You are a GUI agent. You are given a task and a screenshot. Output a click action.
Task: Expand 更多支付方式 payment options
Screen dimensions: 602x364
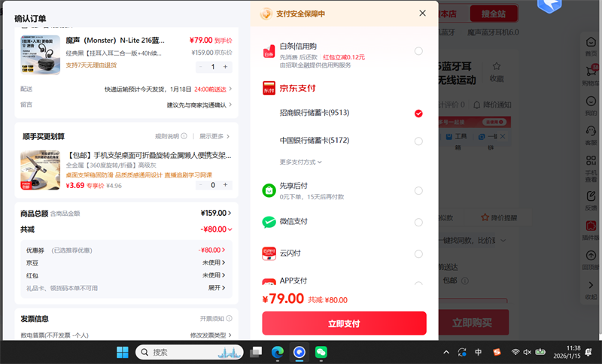301,162
